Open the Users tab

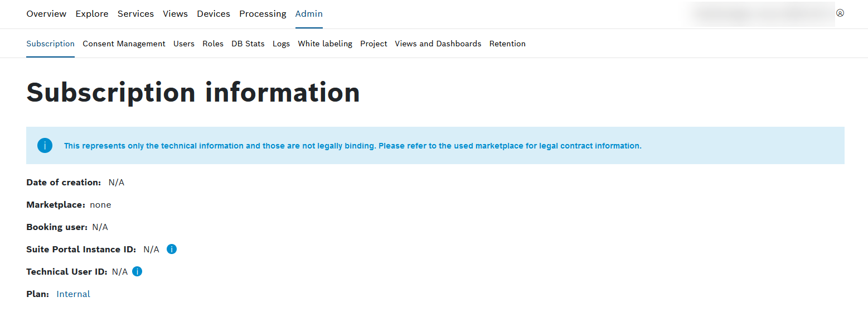(184, 44)
